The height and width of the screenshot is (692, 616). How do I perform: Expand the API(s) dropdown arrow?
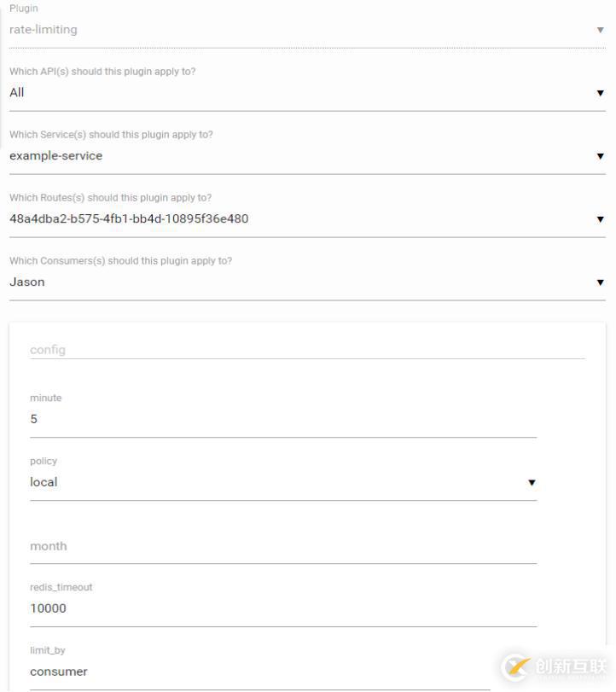(601, 93)
